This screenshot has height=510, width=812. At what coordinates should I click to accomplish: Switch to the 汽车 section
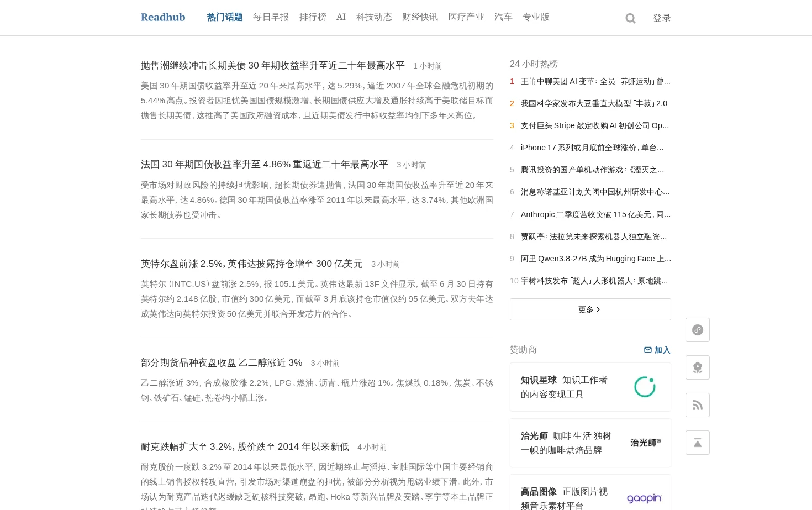click(x=503, y=17)
